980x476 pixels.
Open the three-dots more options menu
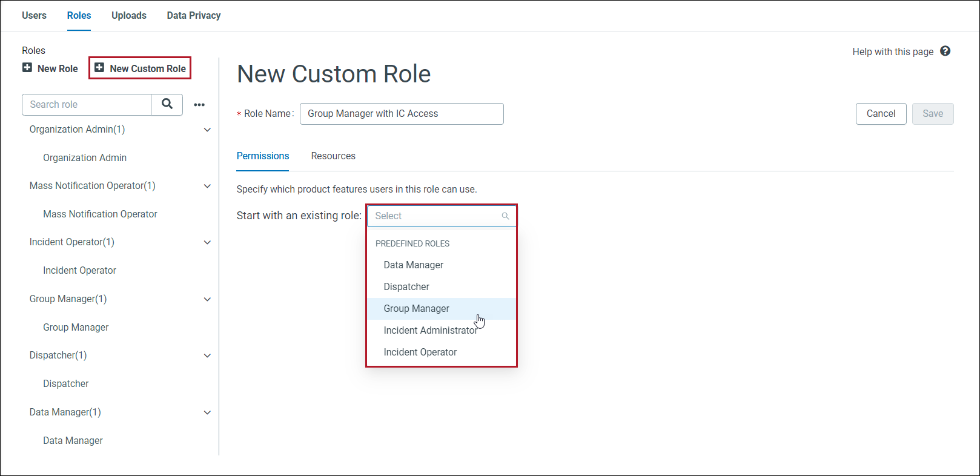click(x=199, y=105)
